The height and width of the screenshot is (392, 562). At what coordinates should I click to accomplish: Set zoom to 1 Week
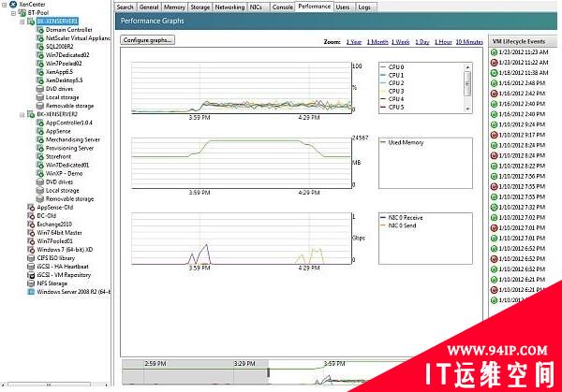coord(400,42)
